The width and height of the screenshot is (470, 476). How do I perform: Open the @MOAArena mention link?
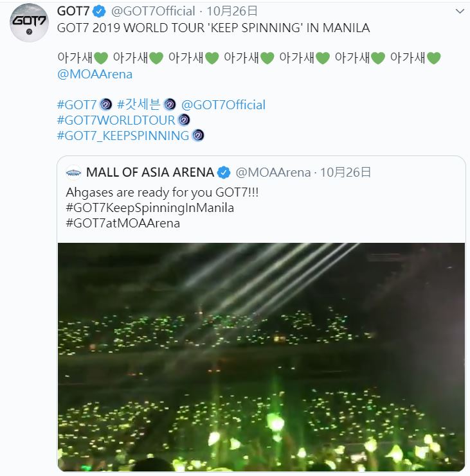[x=95, y=74]
